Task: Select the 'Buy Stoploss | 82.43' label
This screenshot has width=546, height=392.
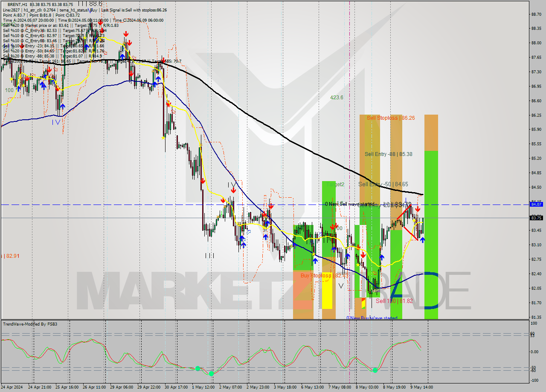Action: click(x=324, y=276)
